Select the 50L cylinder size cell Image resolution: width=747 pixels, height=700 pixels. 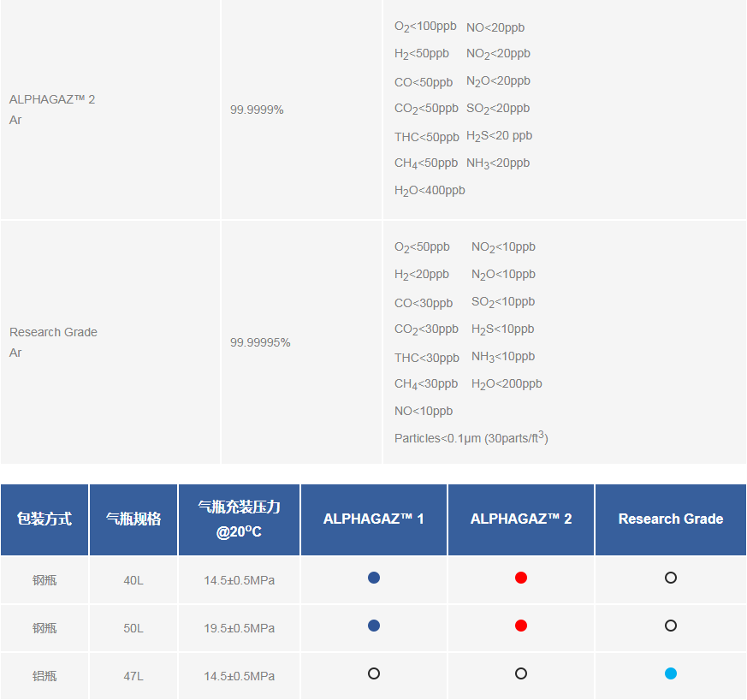133,628
